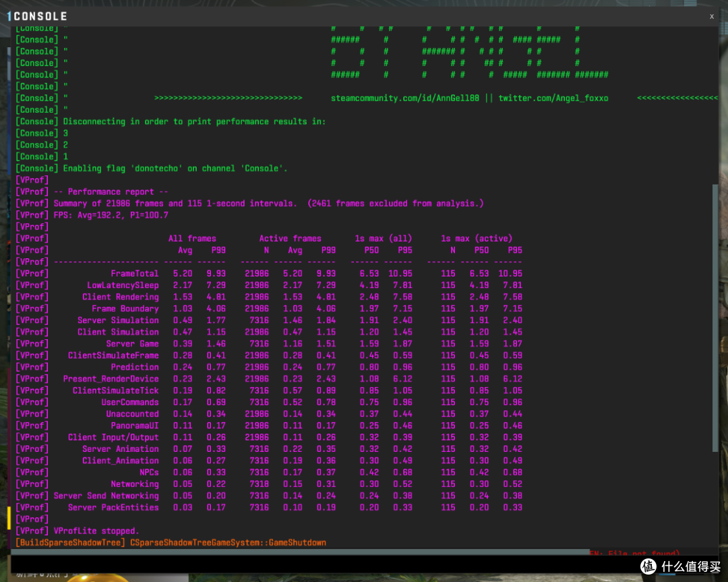Click FrameTotal 1s max active P95 value 10.95

(x=510, y=274)
